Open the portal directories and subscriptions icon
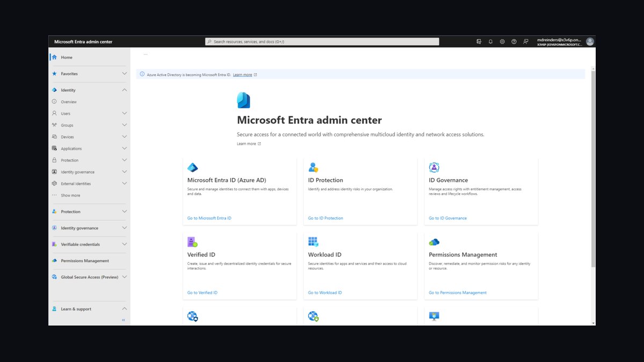 pos(479,41)
